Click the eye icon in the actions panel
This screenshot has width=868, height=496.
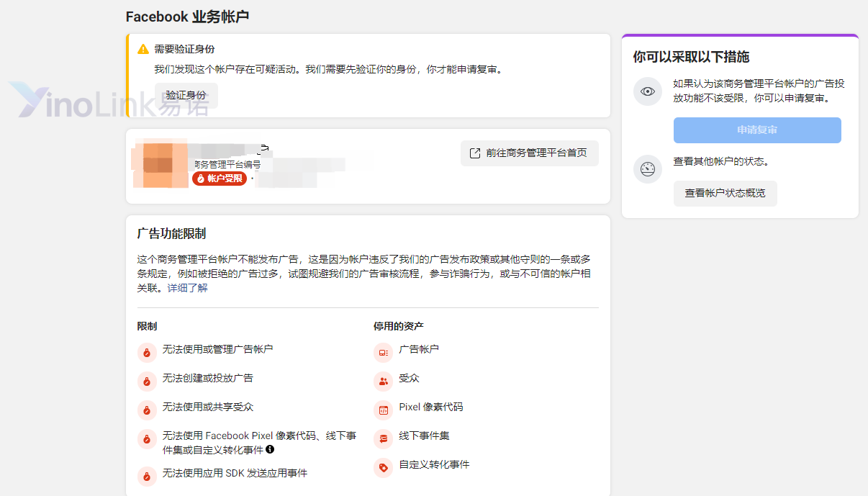(647, 91)
